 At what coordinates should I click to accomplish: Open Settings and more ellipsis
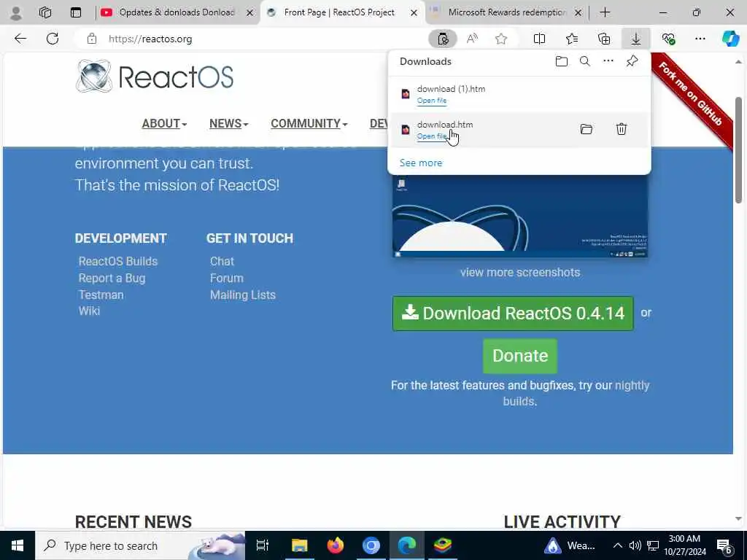click(x=700, y=39)
